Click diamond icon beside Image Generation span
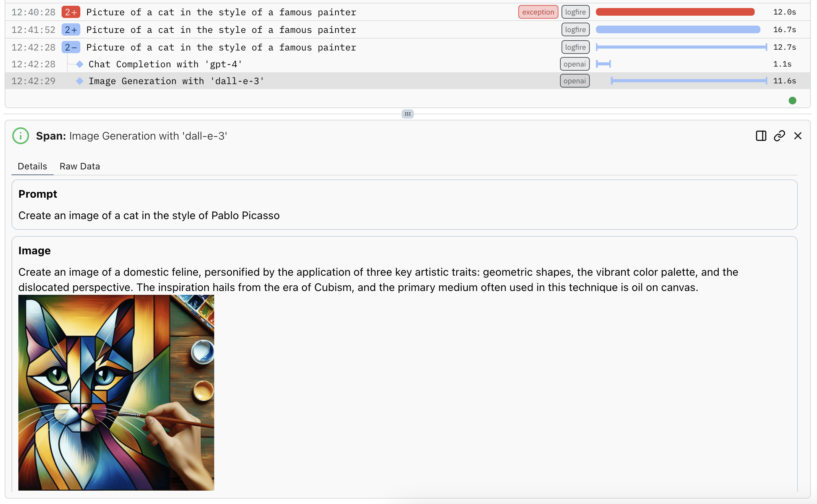The height and width of the screenshot is (504, 817). [80, 81]
